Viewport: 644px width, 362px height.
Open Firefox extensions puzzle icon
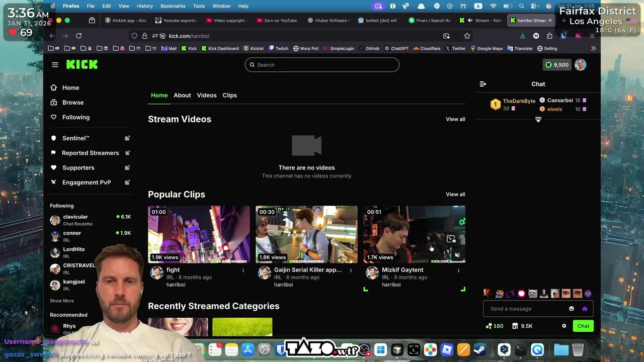pos(549,36)
